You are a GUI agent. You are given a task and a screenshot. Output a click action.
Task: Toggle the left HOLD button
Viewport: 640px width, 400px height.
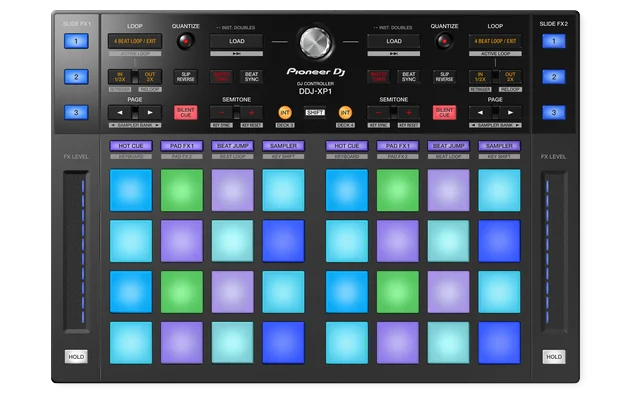(x=76, y=357)
